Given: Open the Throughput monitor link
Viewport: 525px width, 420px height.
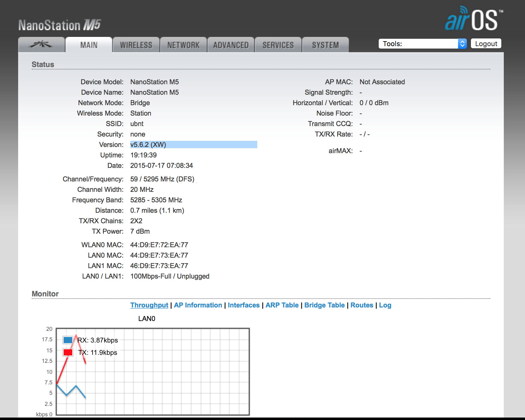Looking at the screenshot, I should coord(149,305).
